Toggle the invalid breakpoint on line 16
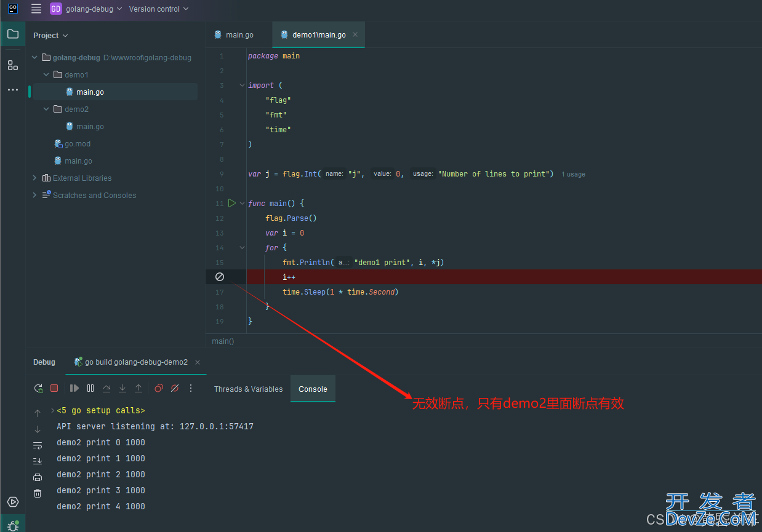Image resolution: width=762 pixels, height=532 pixels. point(220,277)
